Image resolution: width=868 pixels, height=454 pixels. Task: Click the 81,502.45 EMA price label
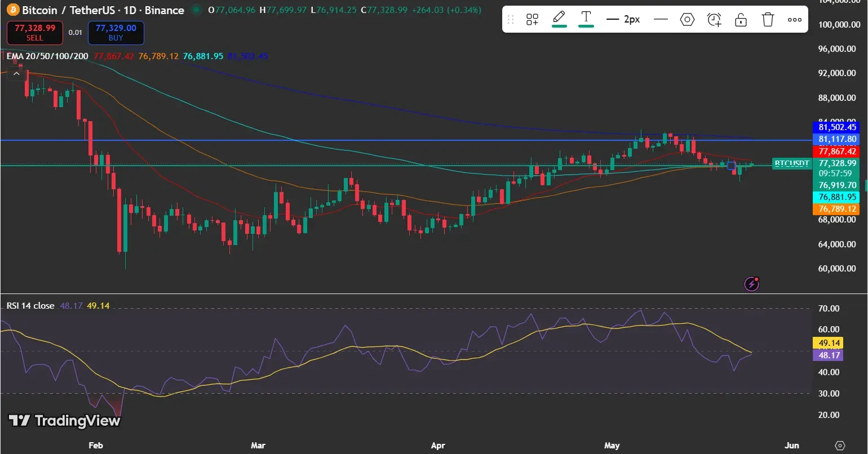coord(836,128)
